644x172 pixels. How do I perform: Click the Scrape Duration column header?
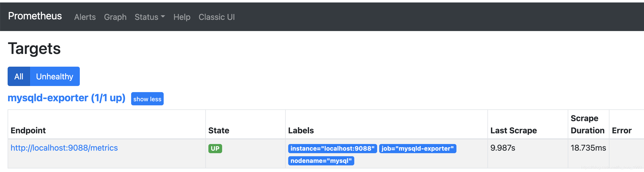click(588, 124)
